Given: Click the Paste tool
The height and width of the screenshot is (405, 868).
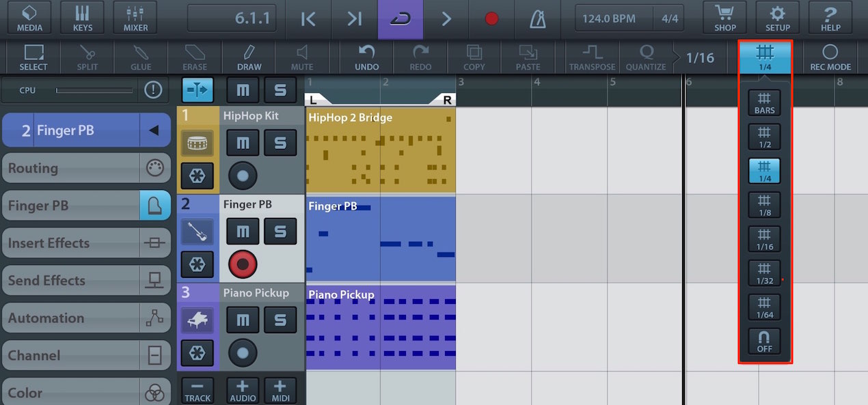Looking at the screenshot, I should [x=528, y=57].
